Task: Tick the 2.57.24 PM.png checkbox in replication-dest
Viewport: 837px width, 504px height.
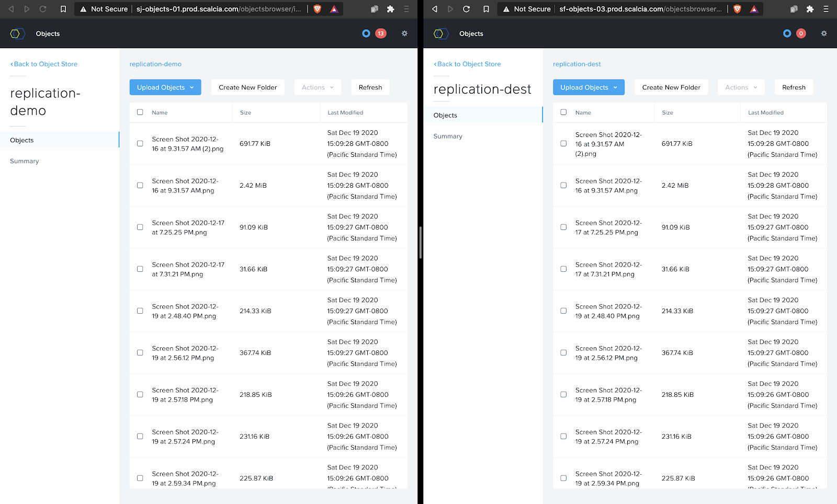Action: click(x=563, y=436)
